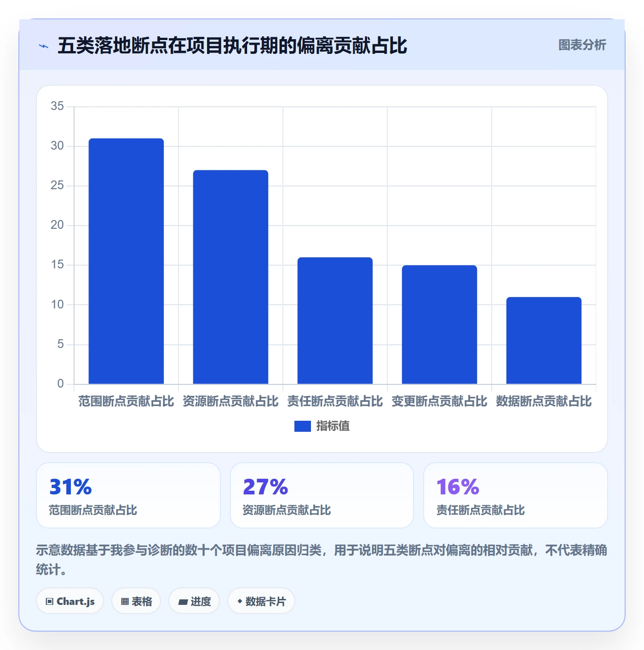Click the chart title 五类落地断点在项目执行期的偏离贡献占比
The image size is (644, 650).
click(232, 46)
